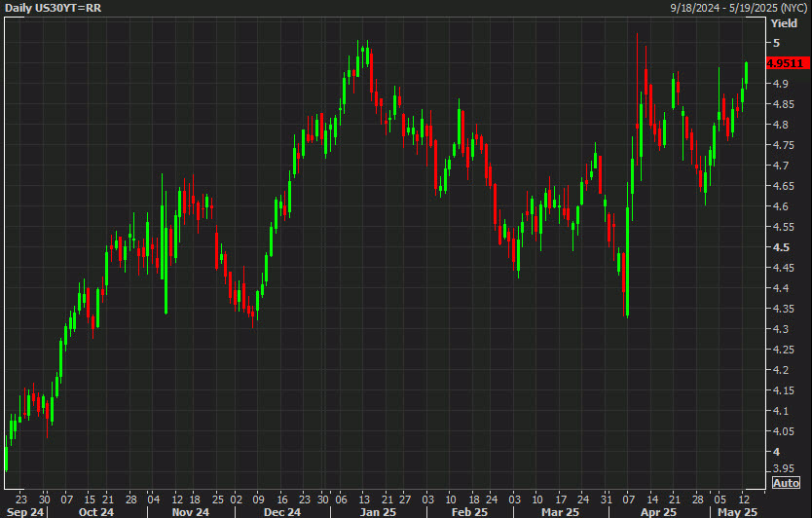Click the Yield axis heading

784,23
